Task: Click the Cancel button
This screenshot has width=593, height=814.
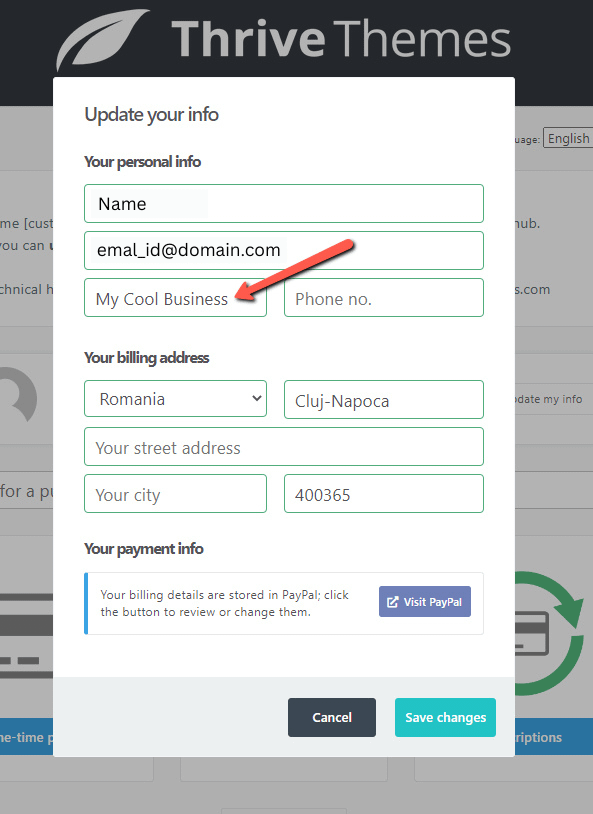Action: [x=332, y=717]
